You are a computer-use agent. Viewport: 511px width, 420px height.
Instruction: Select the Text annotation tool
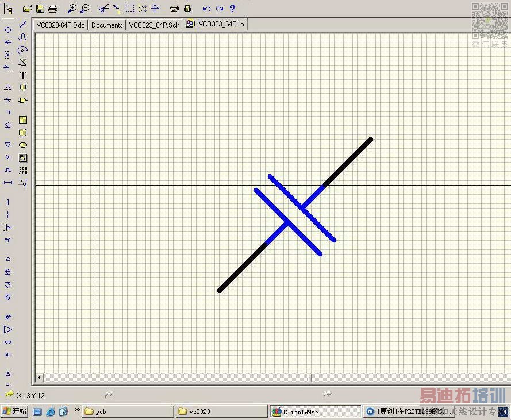(23, 75)
